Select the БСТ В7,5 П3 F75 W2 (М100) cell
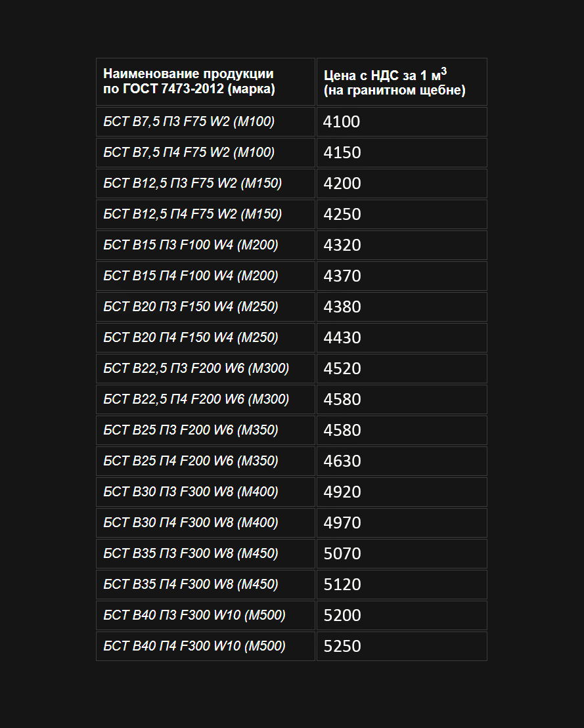584x728 pixels. click(x=206, y=121)
